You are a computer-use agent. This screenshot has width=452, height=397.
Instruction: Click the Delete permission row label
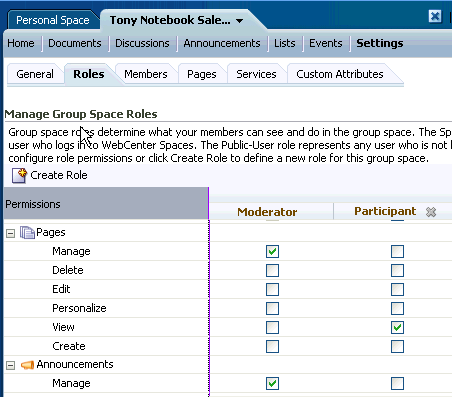(68, 270)
